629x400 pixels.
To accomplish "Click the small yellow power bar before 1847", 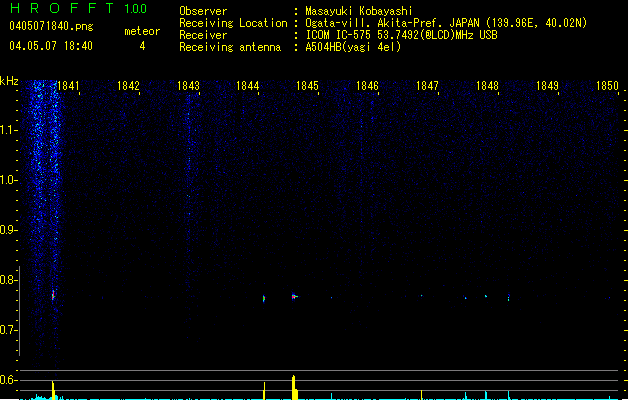I will click(421, 395).
